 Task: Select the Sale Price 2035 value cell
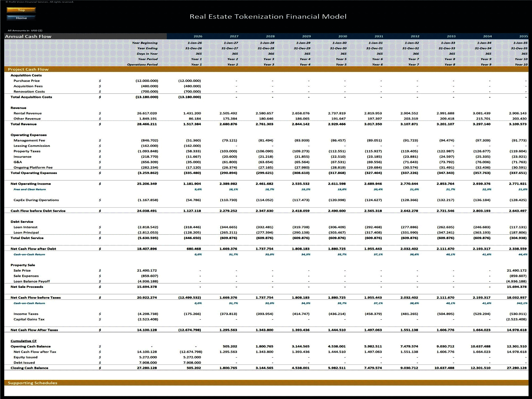516,270
